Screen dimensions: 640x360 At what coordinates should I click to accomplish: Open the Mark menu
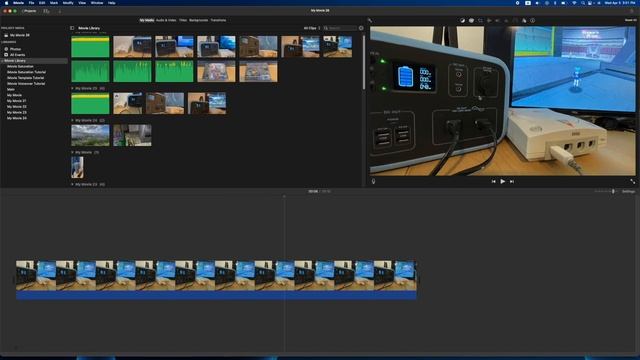pos(54,3)
